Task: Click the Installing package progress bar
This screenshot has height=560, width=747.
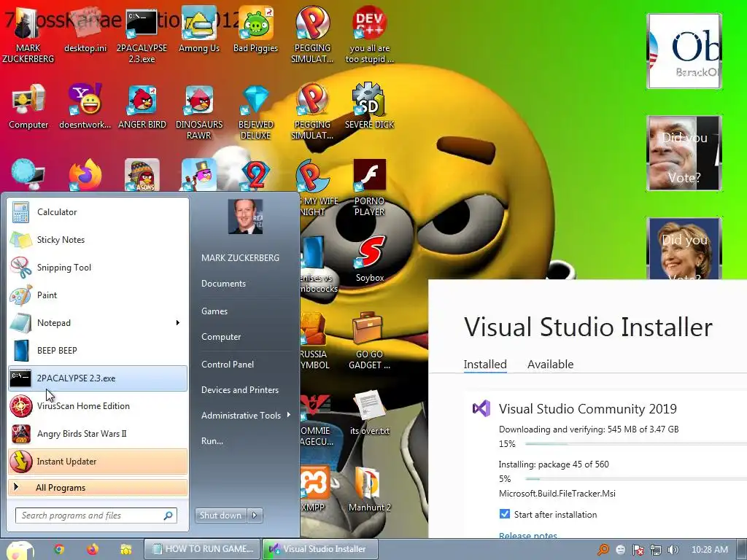Action: [636, 478]
